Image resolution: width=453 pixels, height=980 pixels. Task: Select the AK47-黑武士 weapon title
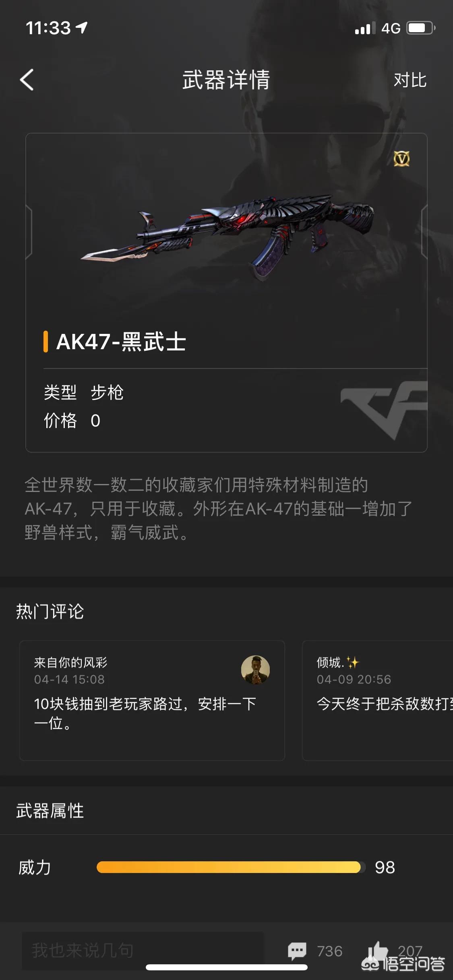coord(121,342)
